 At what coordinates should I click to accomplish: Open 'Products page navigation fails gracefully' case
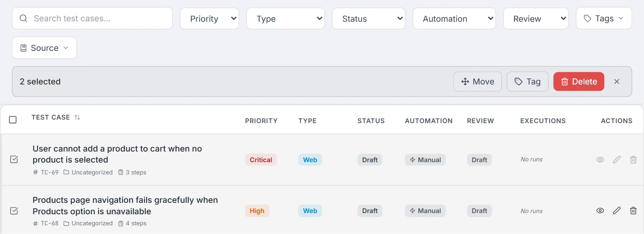(125, 206)
